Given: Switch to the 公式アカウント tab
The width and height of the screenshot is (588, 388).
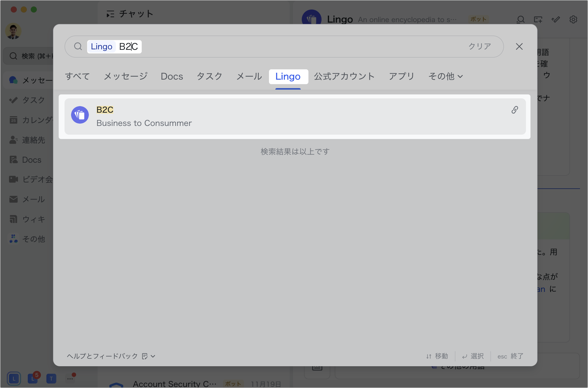Looking at the screenshot, I should click(x=344, y=76).
